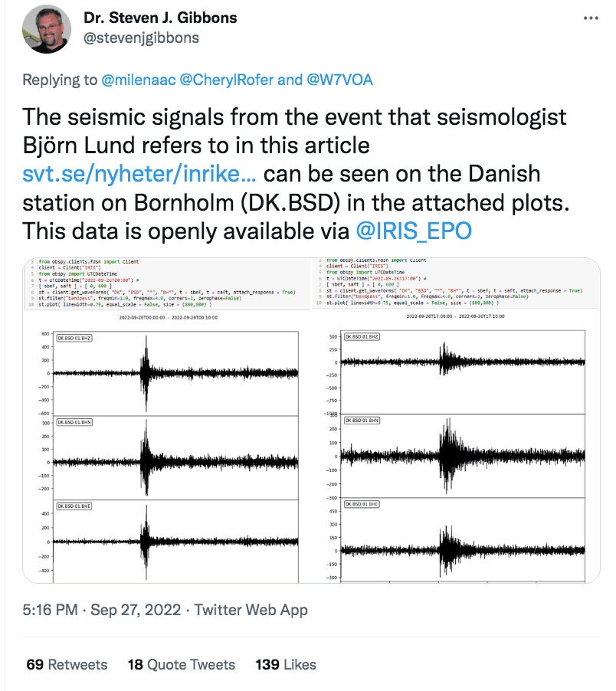Image resolution: width=616 pixels, height=691 pixels.
Task: Open @CherylRofer in the replying-to line
Action: 227,80
